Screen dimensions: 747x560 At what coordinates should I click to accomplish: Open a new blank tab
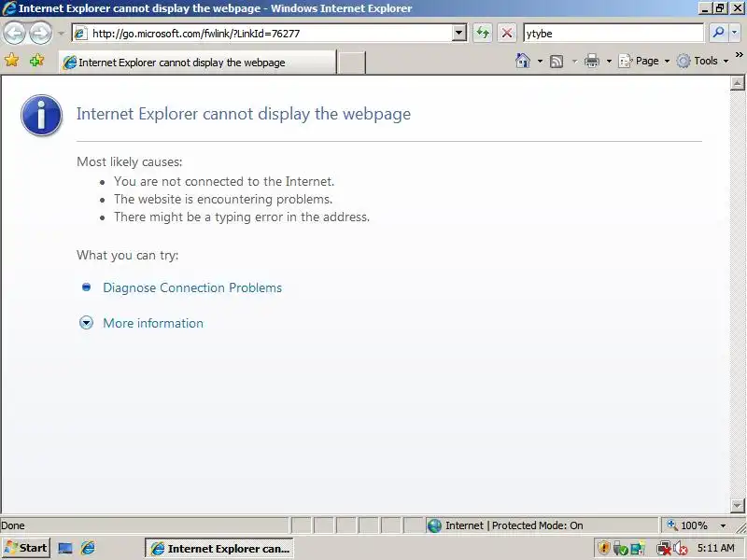[x=351, y=63]
